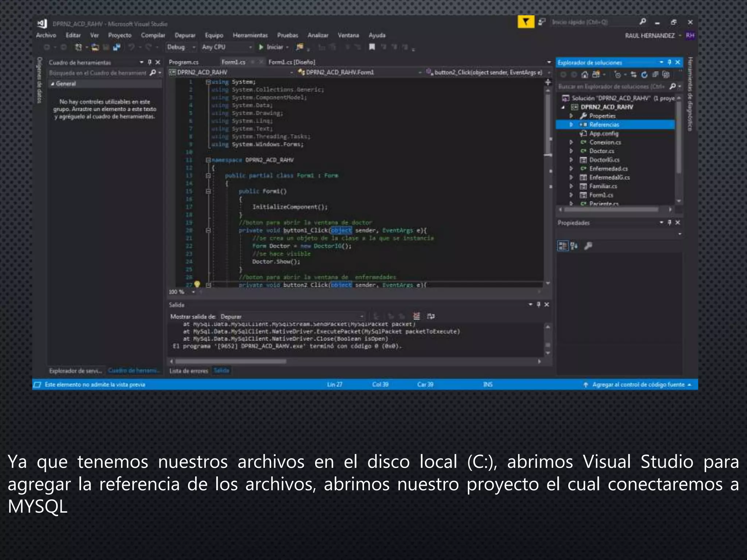Image resolution: width=747 pixels, height=560 pixels.
Task: Switch to the Lista de errores tab
Action: 189,371
